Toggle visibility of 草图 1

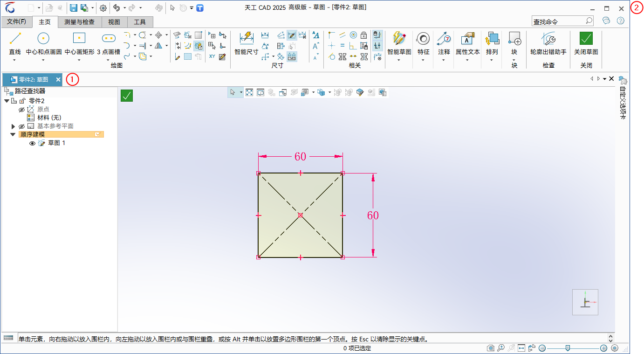[33, 143]
